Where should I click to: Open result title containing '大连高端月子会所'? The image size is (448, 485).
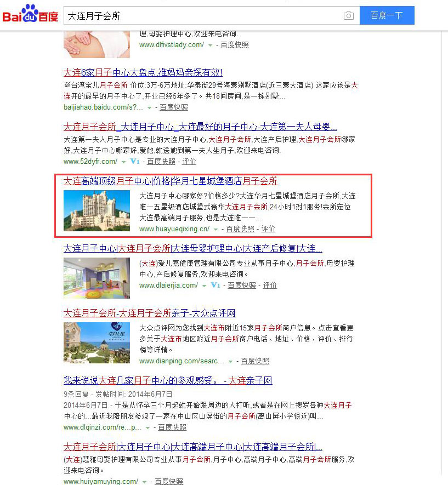click(x=193, y=447)
